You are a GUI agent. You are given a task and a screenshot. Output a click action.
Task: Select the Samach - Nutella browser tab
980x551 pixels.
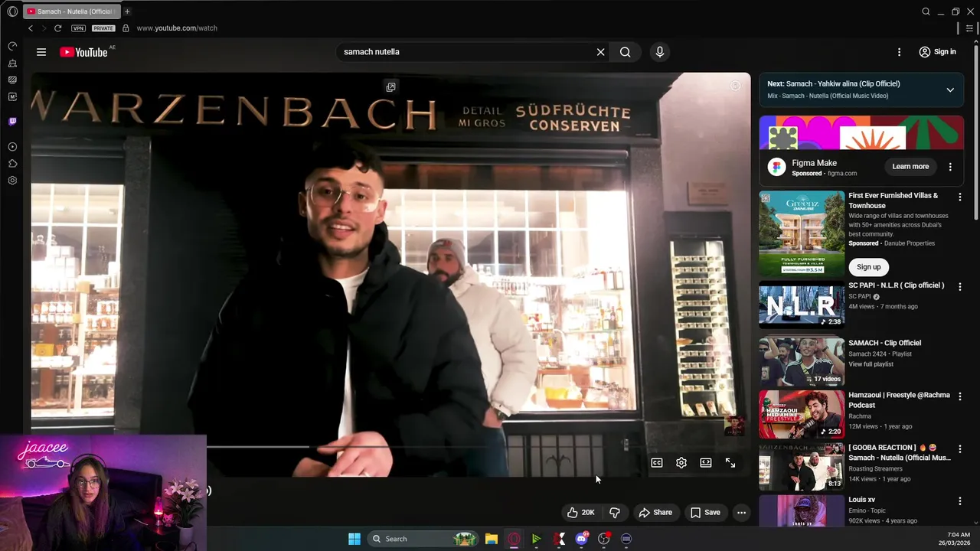pyautogui.click(x=72, y=11)
